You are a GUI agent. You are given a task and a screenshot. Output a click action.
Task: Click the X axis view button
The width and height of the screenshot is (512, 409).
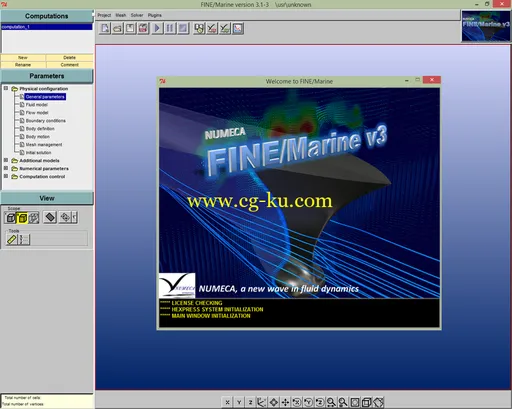[x=227, y=402]
